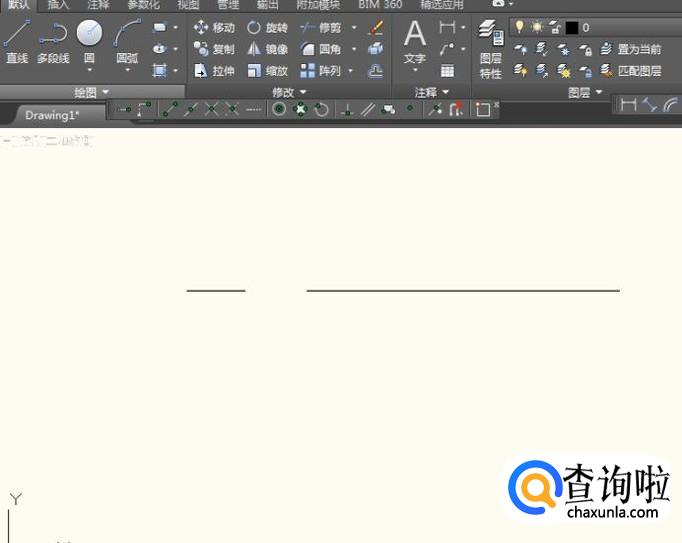Viewport: 682px width, 543px height.
Task: Click the Rotate (旋转) tool
Action: (267, 28)
